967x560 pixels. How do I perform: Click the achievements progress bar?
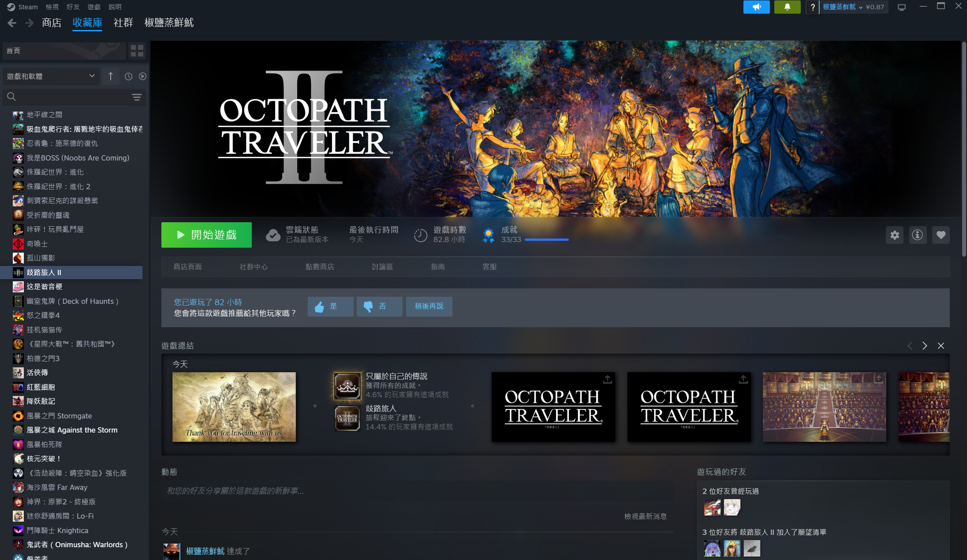[547, 239]
